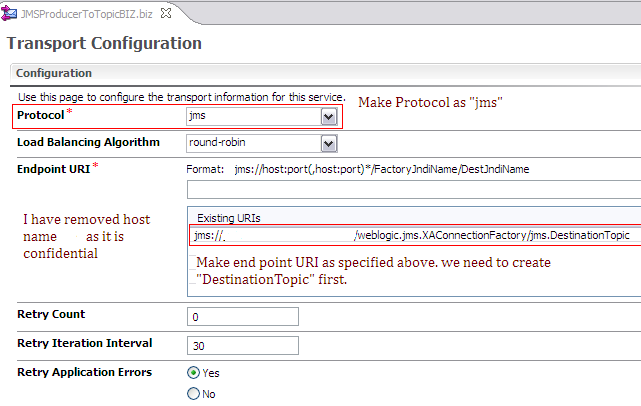Click the Existing URIs list header
641x406 pixels.
click(x=234, y=218)
